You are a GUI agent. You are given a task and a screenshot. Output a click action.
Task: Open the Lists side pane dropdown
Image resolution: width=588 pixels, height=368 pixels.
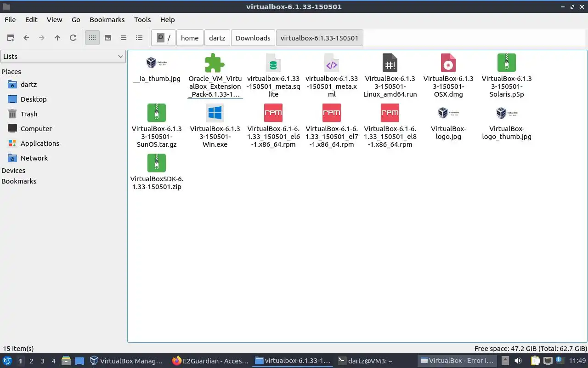(63, 57)
